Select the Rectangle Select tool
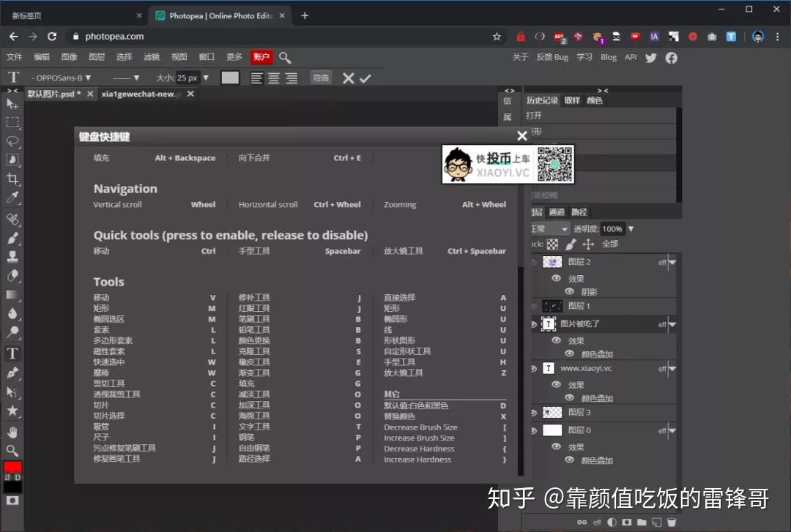This screenshot has height=532, width=791. pyautogui.click(x=12, y=122)
